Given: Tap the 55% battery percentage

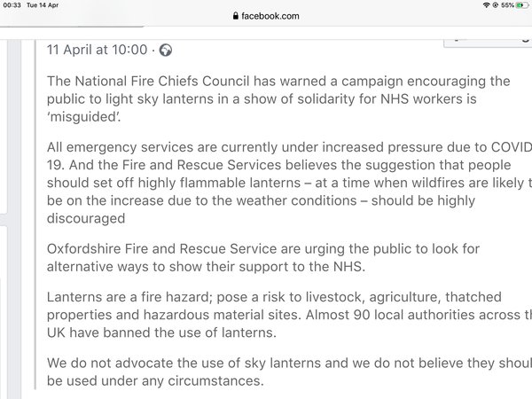Looking at the screenshot, I should point(507,5).
